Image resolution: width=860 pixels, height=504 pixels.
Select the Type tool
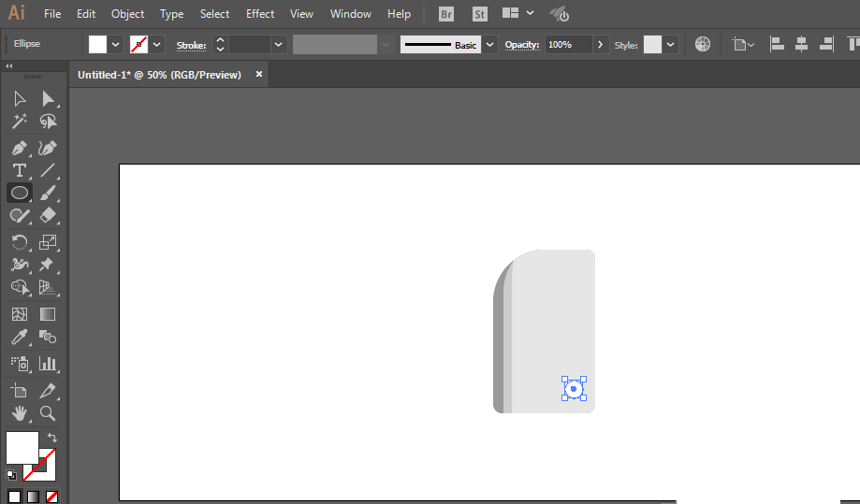click(20, 170)
